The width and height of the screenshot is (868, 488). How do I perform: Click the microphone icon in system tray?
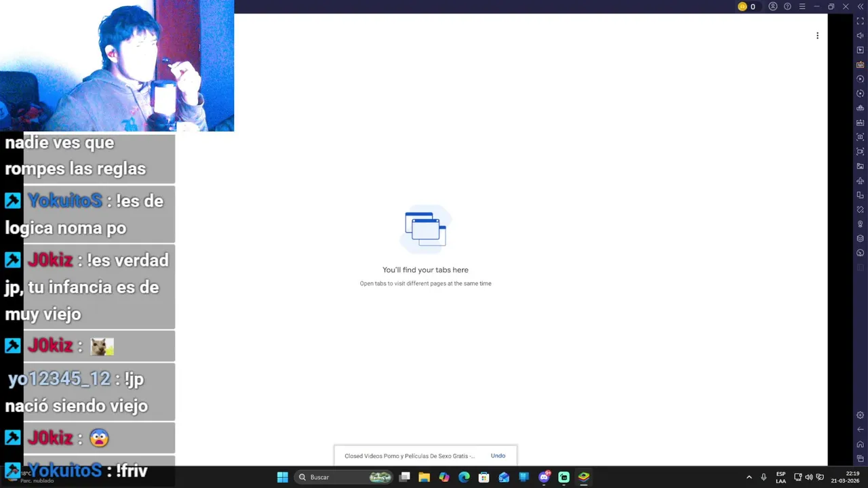coord(764,477)
